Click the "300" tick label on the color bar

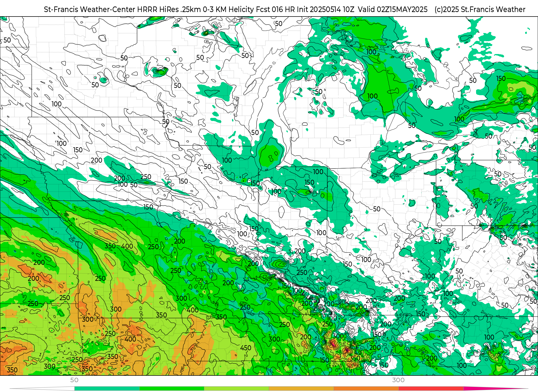tap(398, 380)
